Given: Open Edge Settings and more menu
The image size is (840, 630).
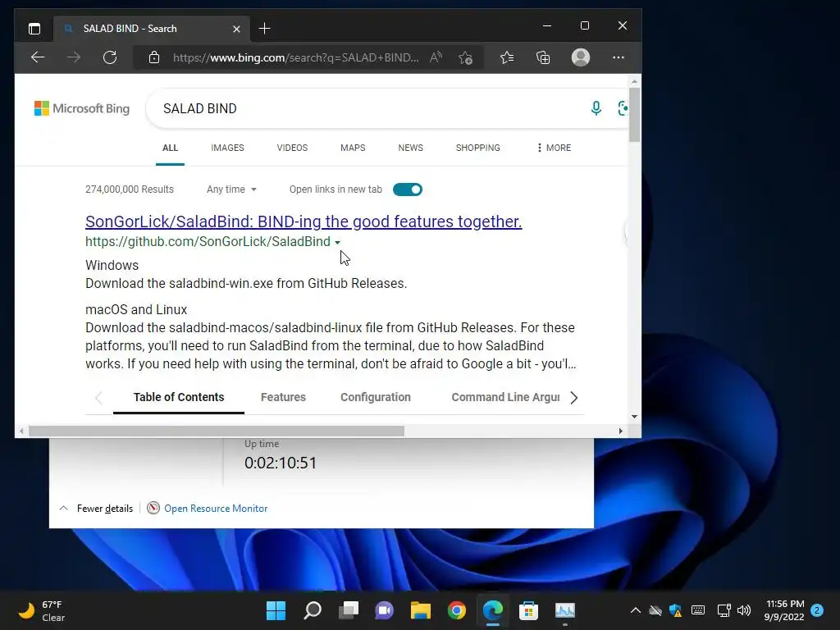Looking at the screenshot, I should [x=619, y=57].
